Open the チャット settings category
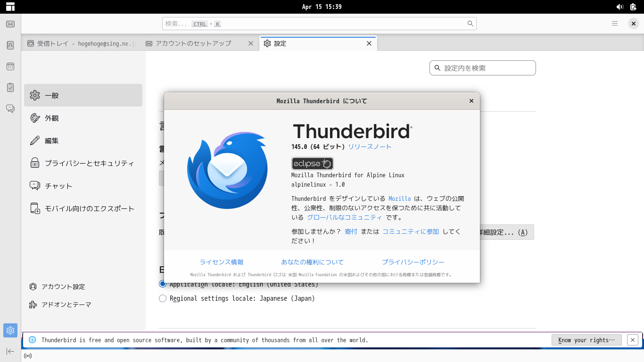The image size is (644, 362). click(x=83, y=186)
